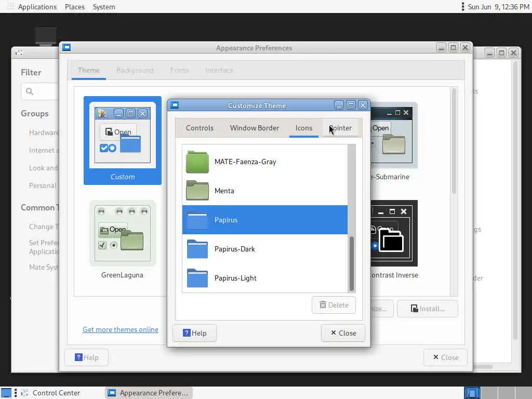Select the Contrast Inverse theme thumbnail

394,240
